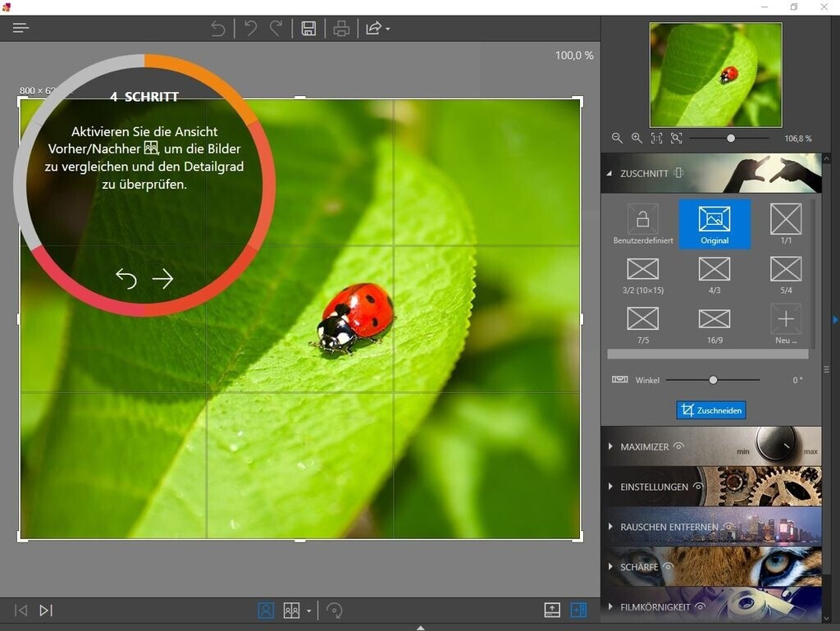Click the ladybug preview thumbnail
Screen dimensions: 840x631
[x=715, y=75]
